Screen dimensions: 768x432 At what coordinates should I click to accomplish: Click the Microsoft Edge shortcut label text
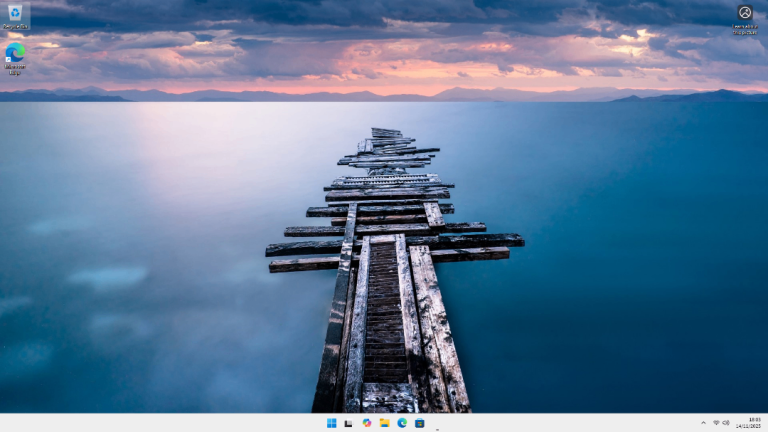click(15, 69)
